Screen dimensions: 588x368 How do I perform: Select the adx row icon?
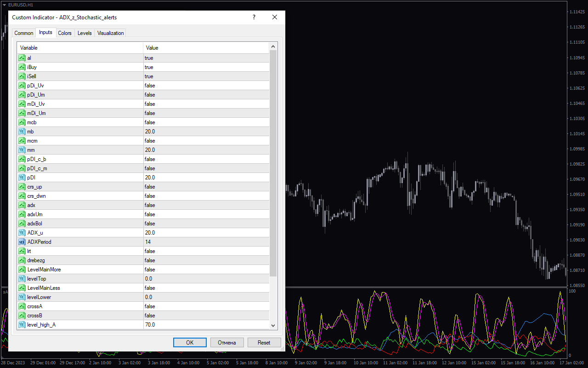(x=22, y=205)
